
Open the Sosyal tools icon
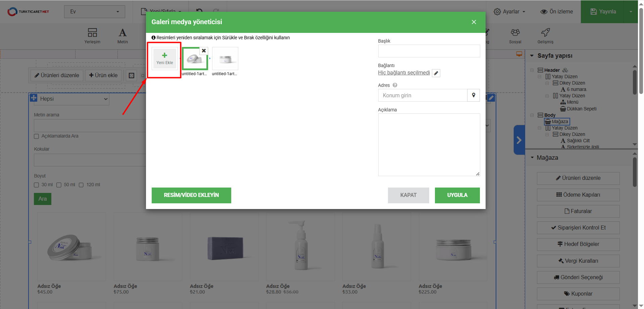(x=515, y=36)
